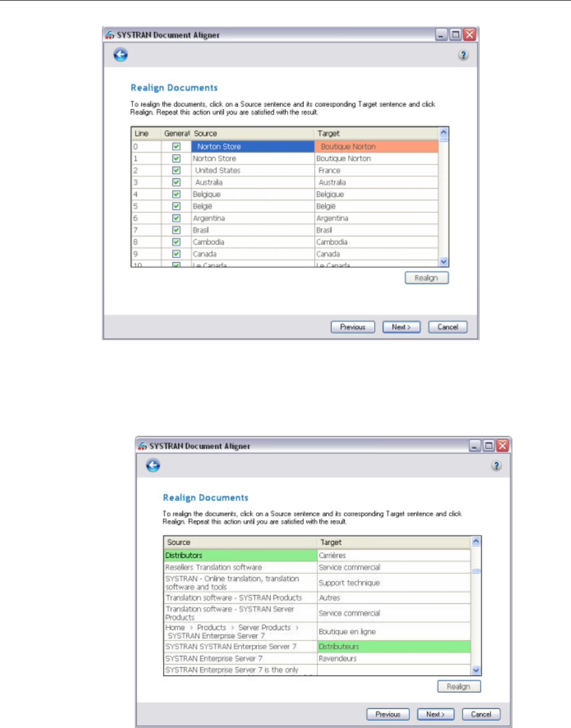Select target cell 'Autres'
The width and height of the screenshot is (571, 728).
394,598
